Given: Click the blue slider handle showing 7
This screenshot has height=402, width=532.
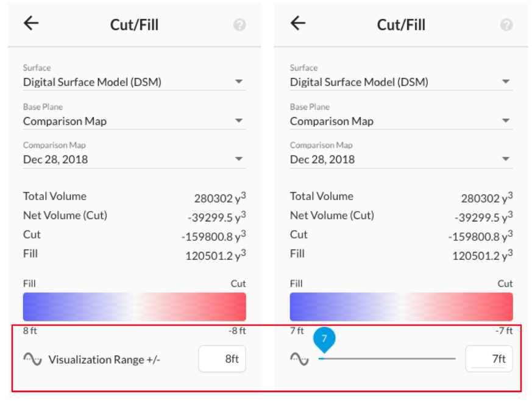Looking at the screenshot, I should 324,340.
